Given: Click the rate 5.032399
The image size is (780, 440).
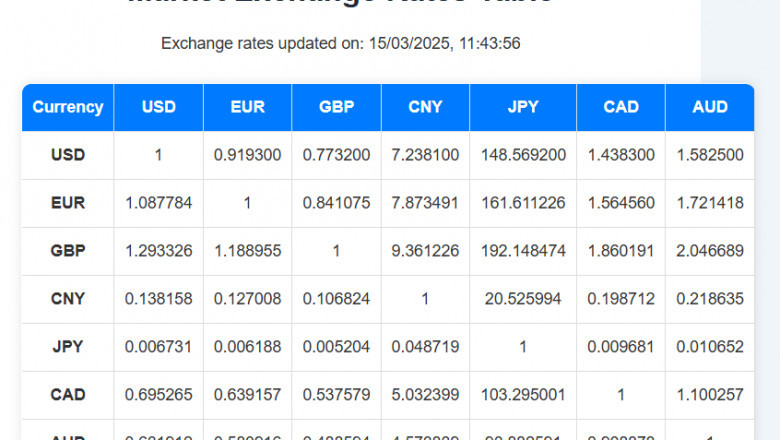Looking at the screenshot, I should [x=425, y=395].
